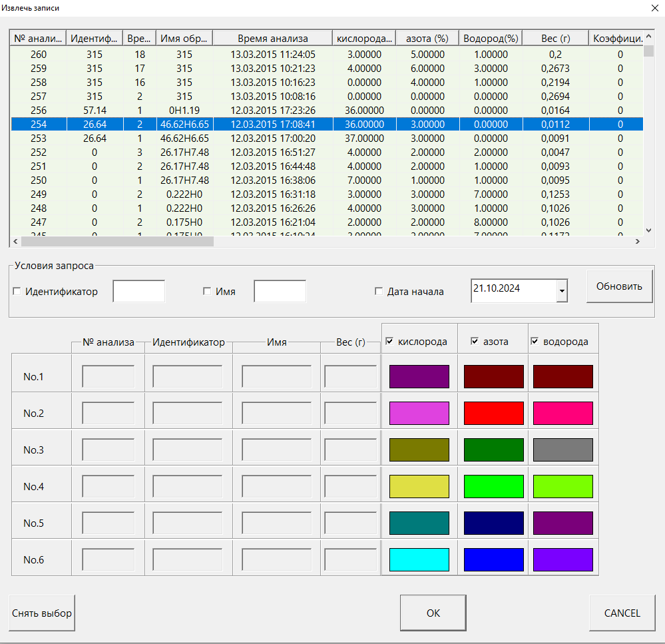Click the No.2 азота red color swatch
The height and width of the screenshot is (644, 665).
[494, 414]
